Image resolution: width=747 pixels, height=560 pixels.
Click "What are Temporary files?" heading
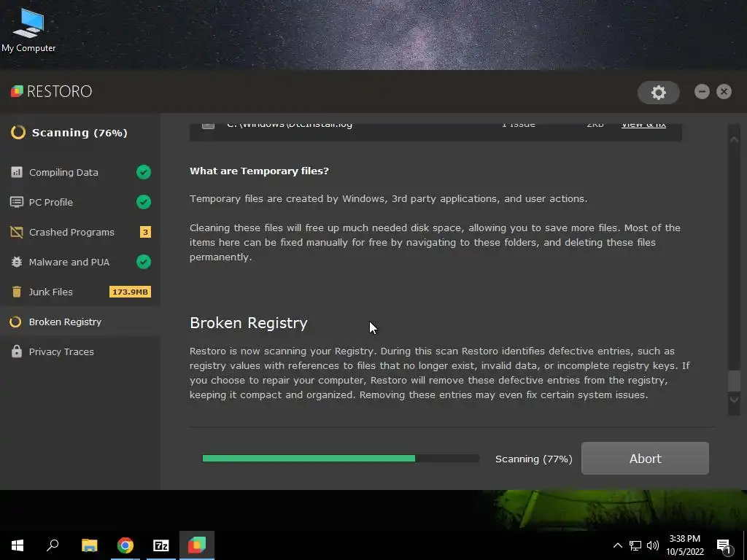[x=259, y=171]
